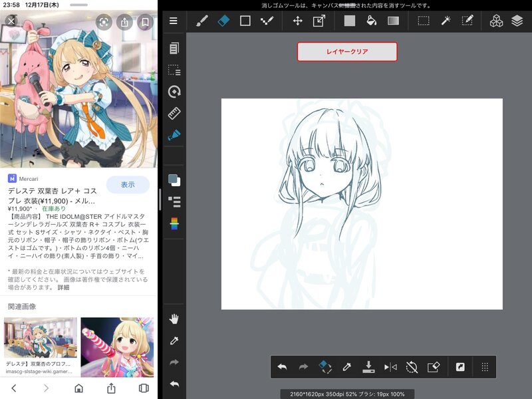Select the Eyedropper in left sidebar
The width and height of the screenshot is (532, 399).
click(x=174, y=340)
